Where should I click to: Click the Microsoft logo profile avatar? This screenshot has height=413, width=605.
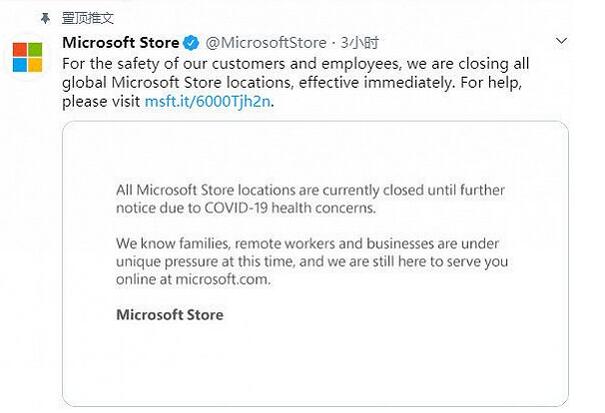coord(27,58)
